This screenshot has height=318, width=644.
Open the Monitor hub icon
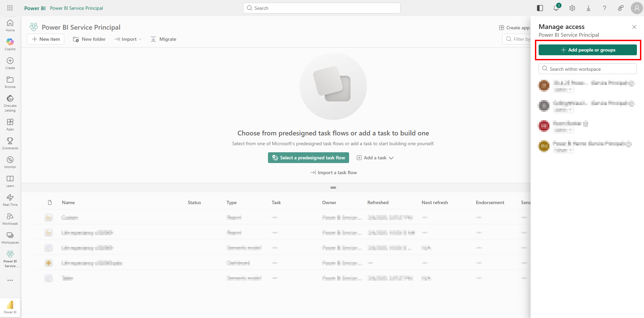click(10, 162)
